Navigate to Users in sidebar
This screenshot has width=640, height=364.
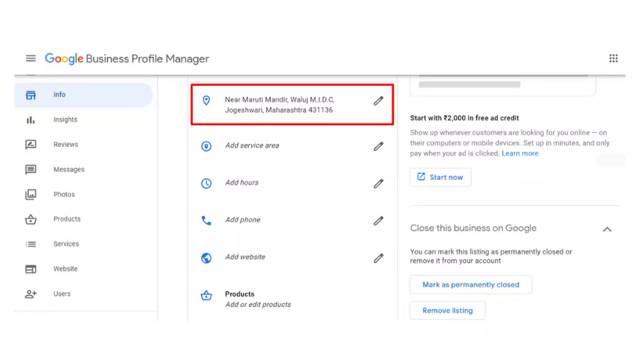62,294
